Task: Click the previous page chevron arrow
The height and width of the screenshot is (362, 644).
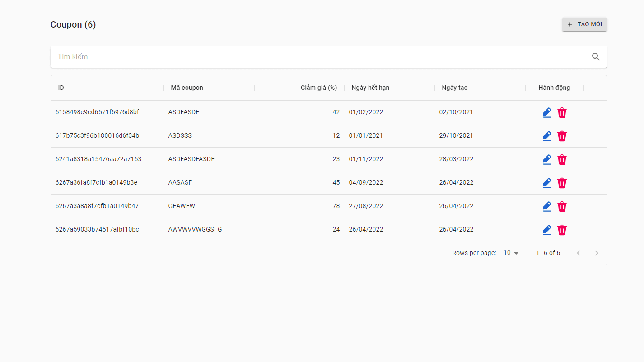Action: click(x=579, y=253)
